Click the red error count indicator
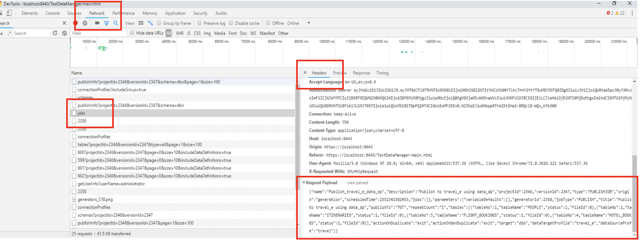The width and height of the screenshot is (644, 246). click(x=610, y=13)
